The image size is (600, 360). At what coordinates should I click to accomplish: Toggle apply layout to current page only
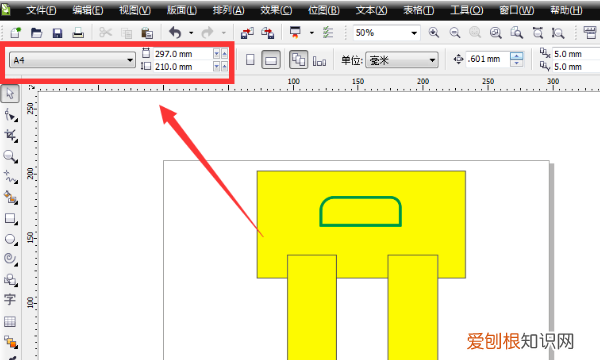[x=320, y=60]
